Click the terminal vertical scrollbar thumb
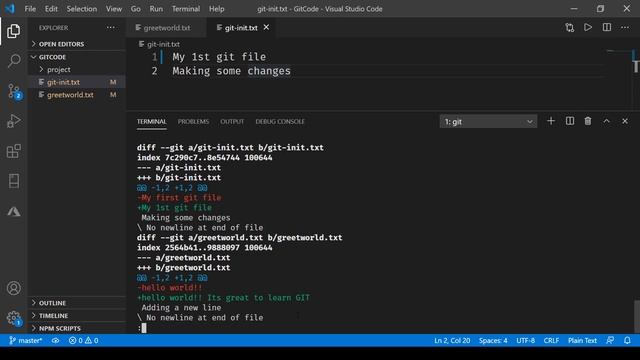This screenshot has height=360, width=640. [x=636, y=316]
